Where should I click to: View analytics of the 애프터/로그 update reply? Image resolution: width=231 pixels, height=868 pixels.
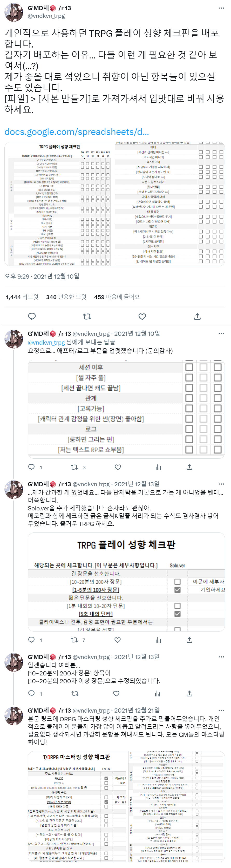tap(158, 467)
